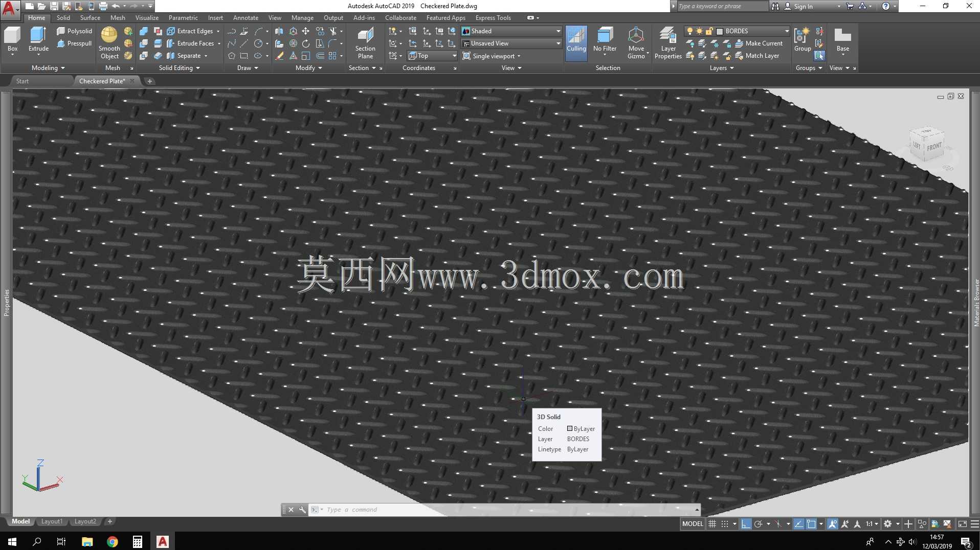The image size is (980, 550).
Task: Expand the Single viewport dropdown
Action: click(x=492, y=56)
